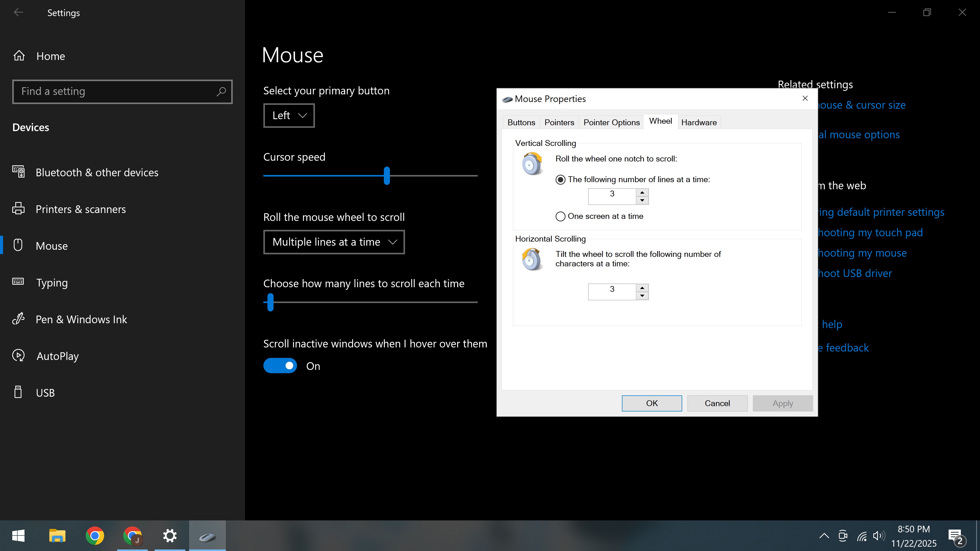Switch to the Hardware tab
The image size is (980, 551).
(699, 122)
